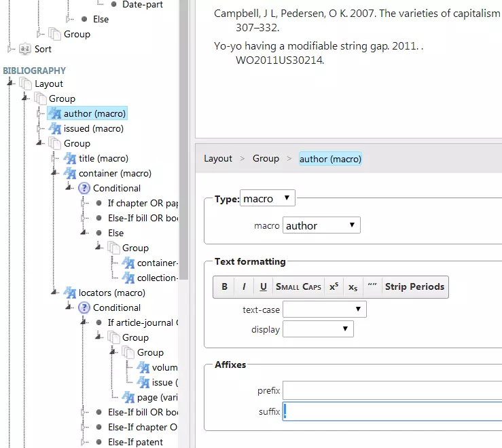
Task: Open the Type dropdown set to macro
Action: coord(268,199)
